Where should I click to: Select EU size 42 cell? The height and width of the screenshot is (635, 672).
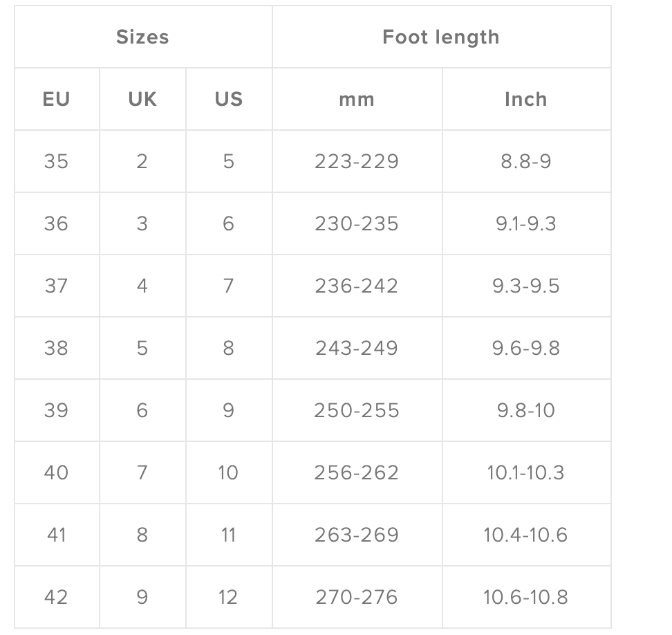(56, 597)
